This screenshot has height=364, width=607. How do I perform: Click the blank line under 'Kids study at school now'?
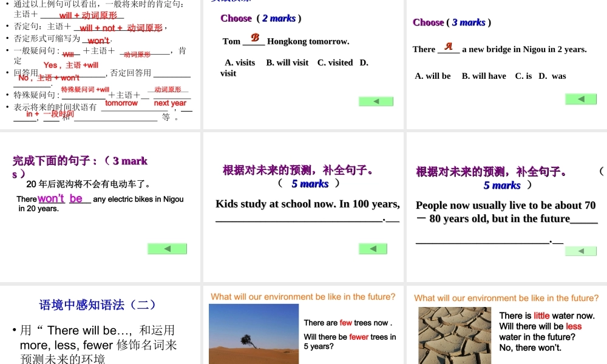click(x=307, y=221)
